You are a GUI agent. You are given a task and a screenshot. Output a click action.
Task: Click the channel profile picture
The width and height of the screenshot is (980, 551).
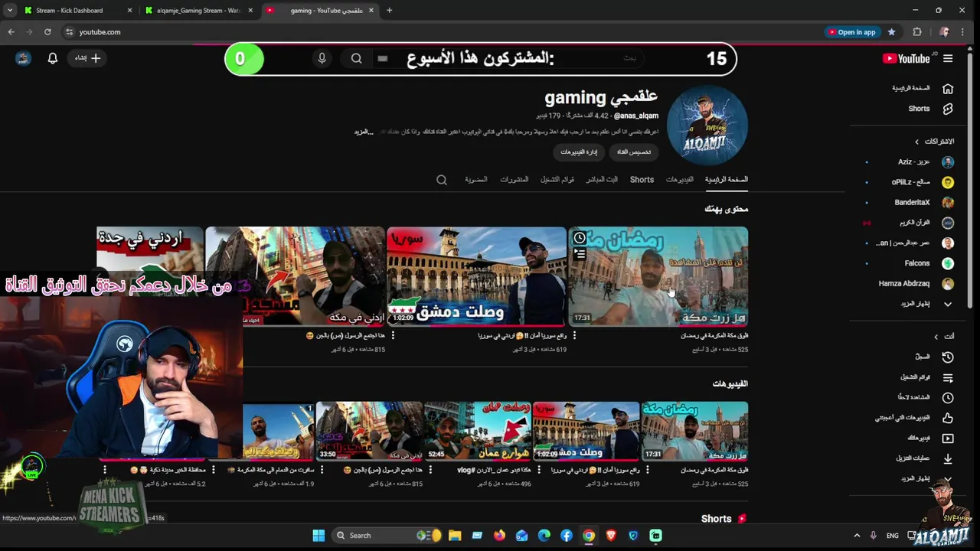(707, 126)
